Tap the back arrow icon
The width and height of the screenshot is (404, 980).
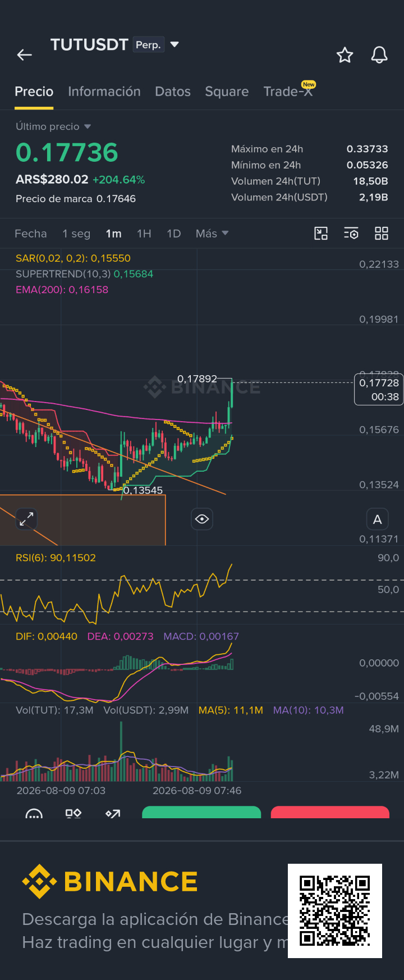point(25,54)
